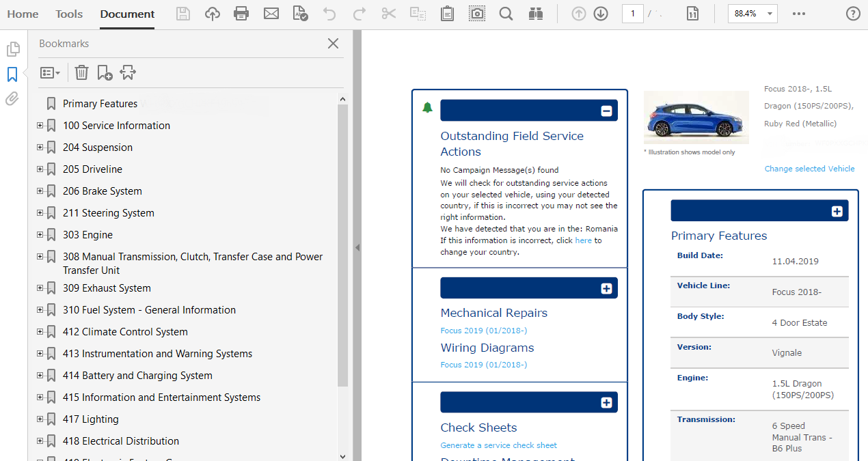Open the Attachments paperclip panel
The width and height of the screenshot is (868, 461).
click(x=12, y=99)
